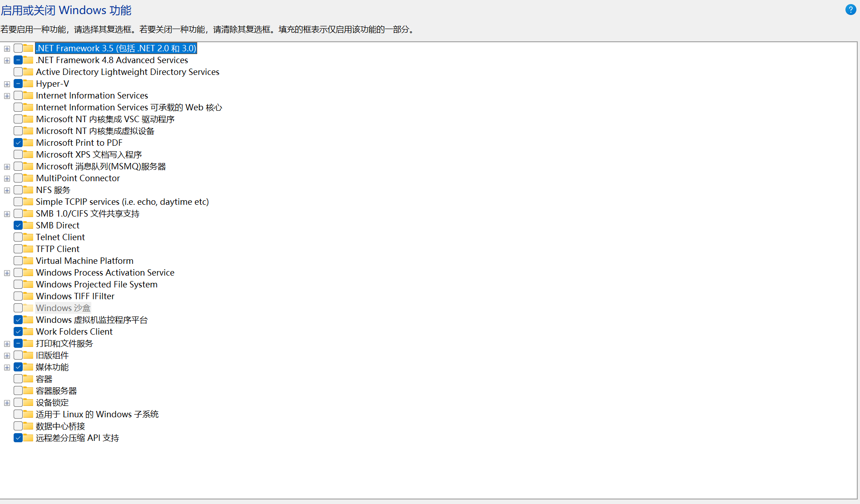Click the folder icon beside Telnet Client
Viewport: 860px width, 504px height.
click(x=28, y=237)
